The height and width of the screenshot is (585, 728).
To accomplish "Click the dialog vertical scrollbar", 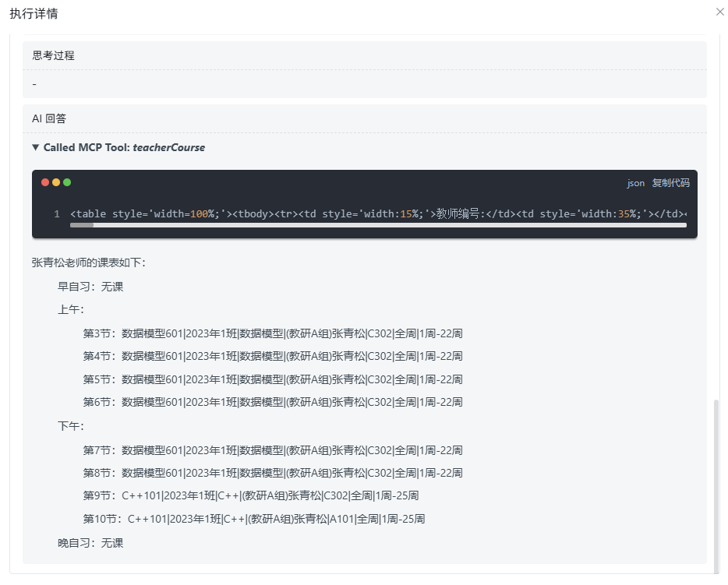I will pos(716,486).
